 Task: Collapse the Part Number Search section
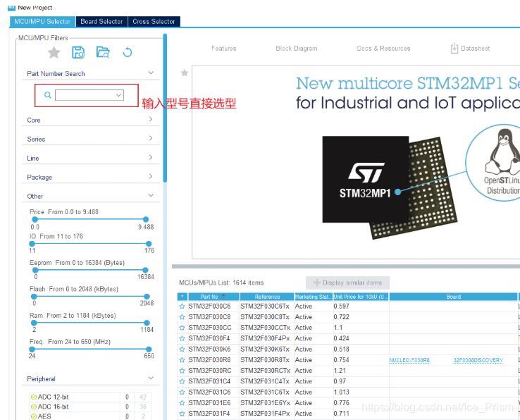151,73
